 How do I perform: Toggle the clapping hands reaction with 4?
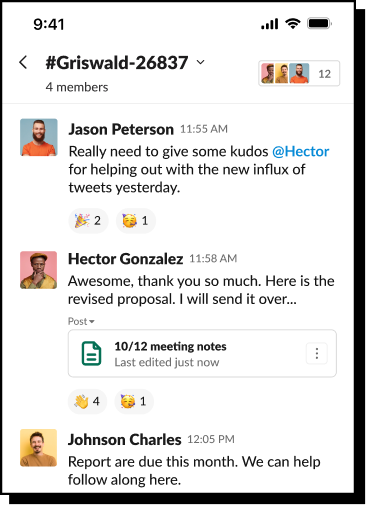(x=87, y=401)
